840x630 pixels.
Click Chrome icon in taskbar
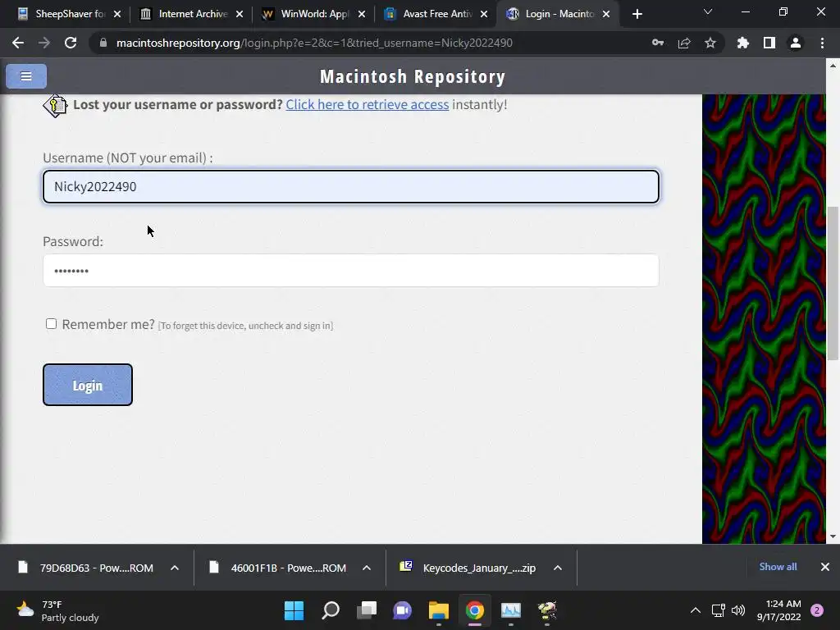coord(475,610)
